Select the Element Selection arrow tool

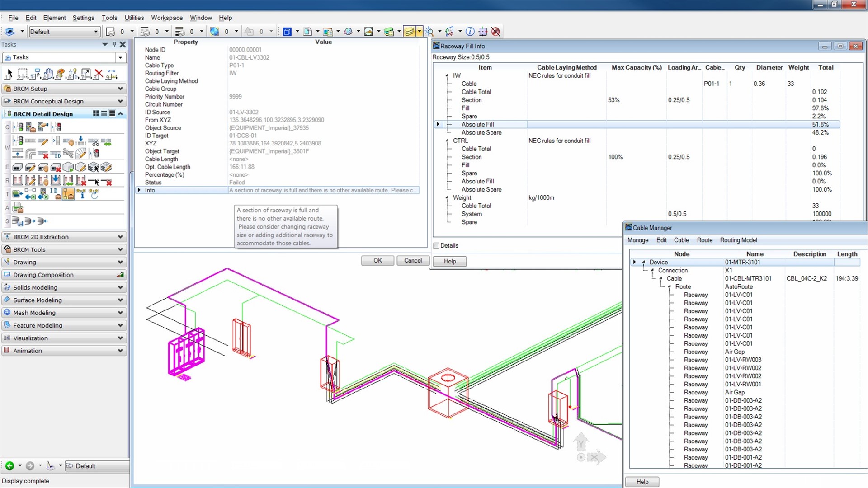9,74
